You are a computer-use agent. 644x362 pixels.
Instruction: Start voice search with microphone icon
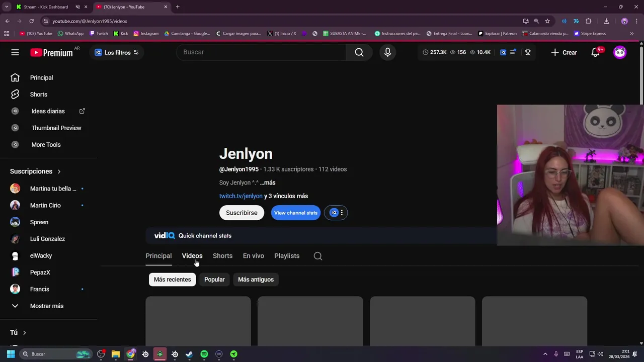[x=387, y=52]
